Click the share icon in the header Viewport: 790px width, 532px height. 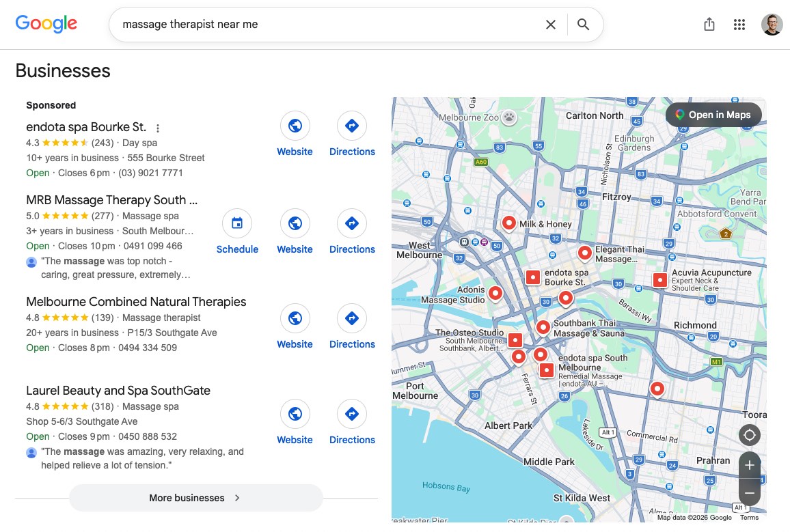coord(709,24)
